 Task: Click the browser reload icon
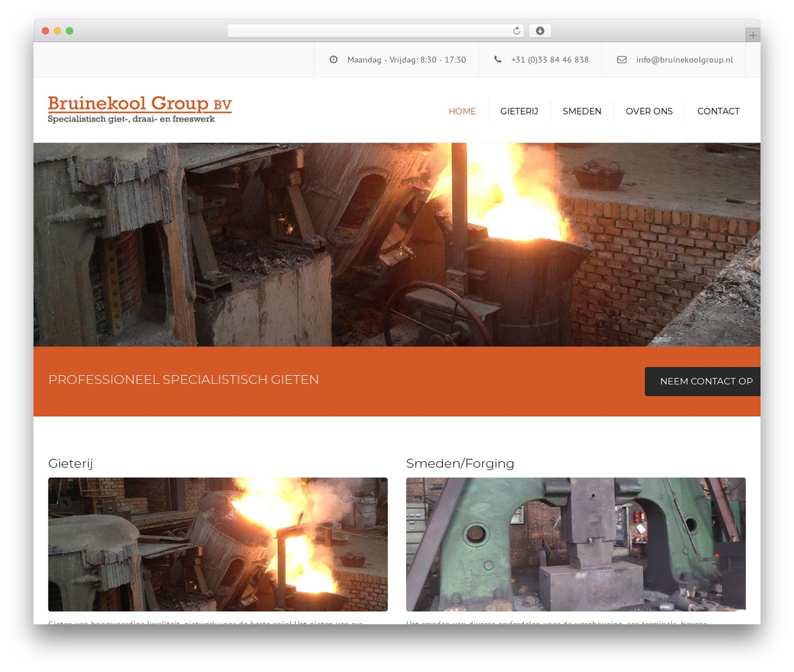516,31
